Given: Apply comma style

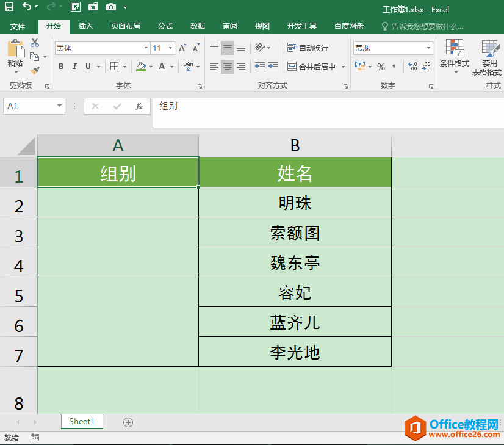Looking at the screenshot, I should coord(394,67).
